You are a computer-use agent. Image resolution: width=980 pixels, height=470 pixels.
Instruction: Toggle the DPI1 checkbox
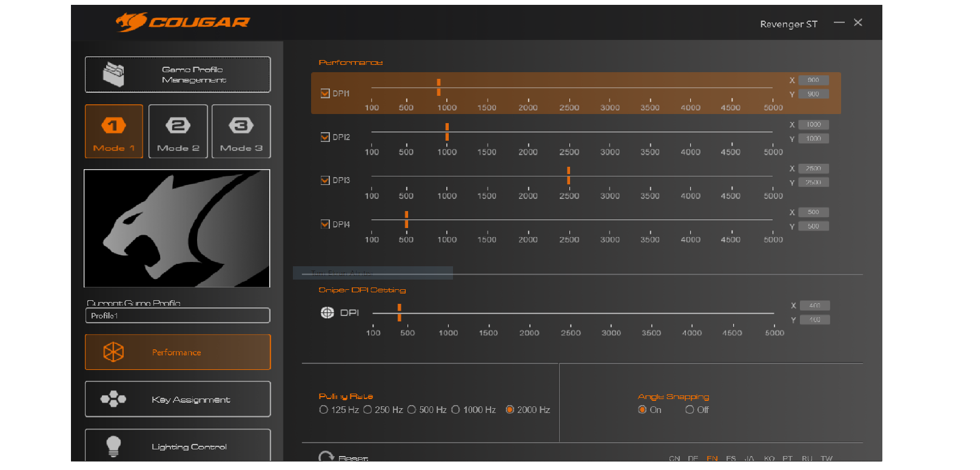[325, 93]
